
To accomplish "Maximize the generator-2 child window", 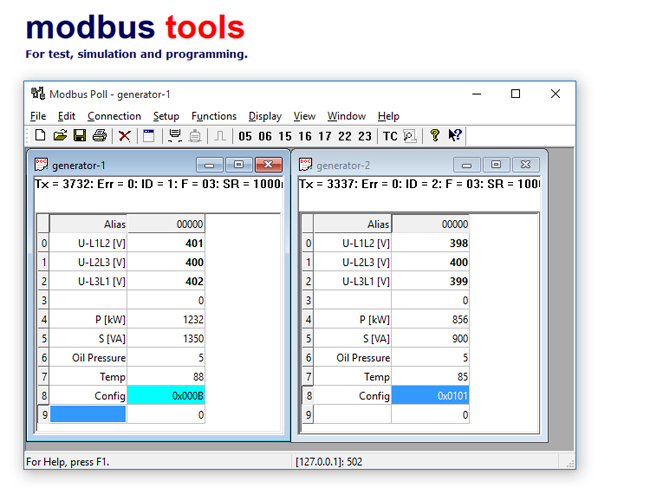I will click(496, 165).
